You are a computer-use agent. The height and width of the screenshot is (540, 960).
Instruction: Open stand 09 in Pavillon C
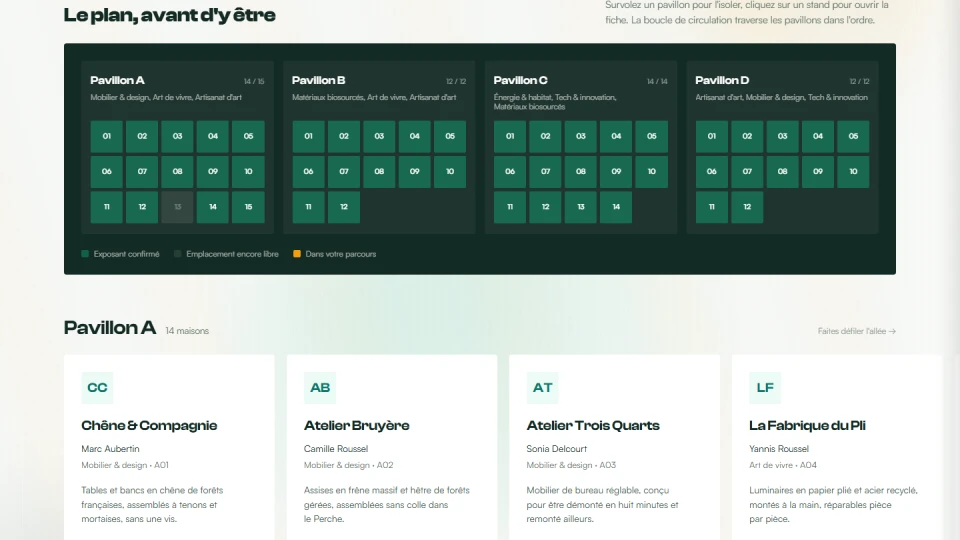coord(616,171)
